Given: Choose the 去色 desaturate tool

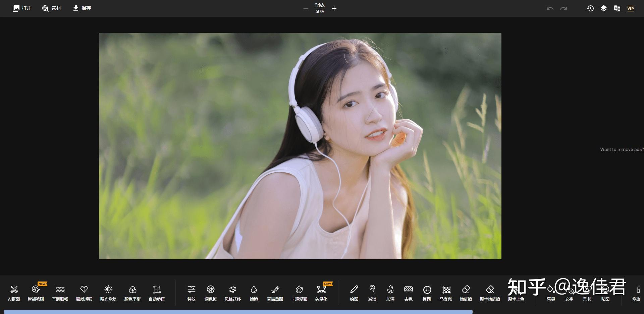Looking at the screenshot, I should click(x=409, y=293).
